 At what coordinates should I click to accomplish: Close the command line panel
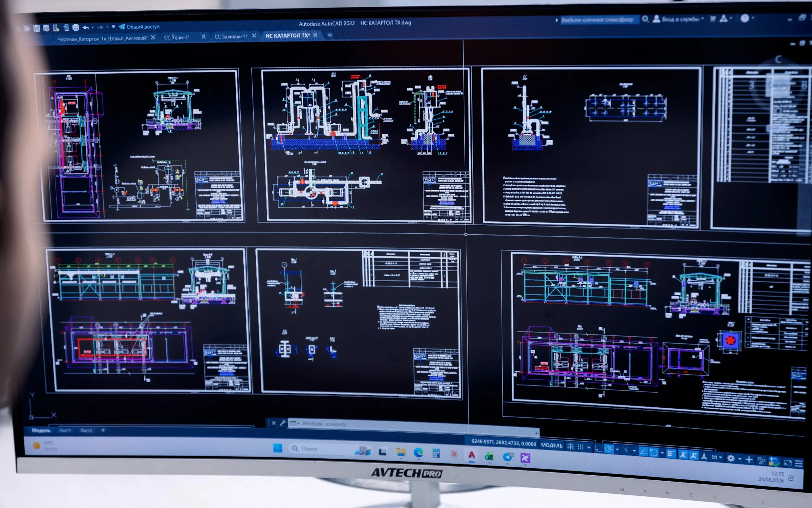[x=273, y=423]
